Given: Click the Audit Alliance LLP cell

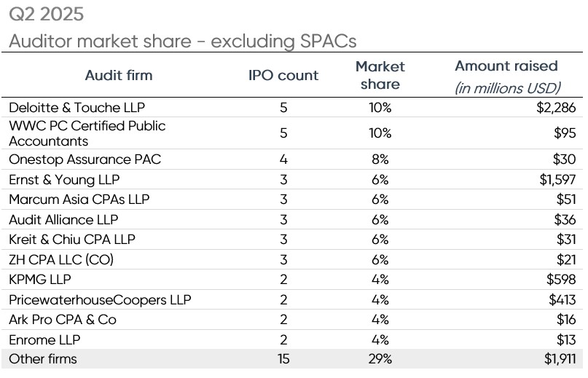Looking at the screenshot, I should click(x=63, y=219).
